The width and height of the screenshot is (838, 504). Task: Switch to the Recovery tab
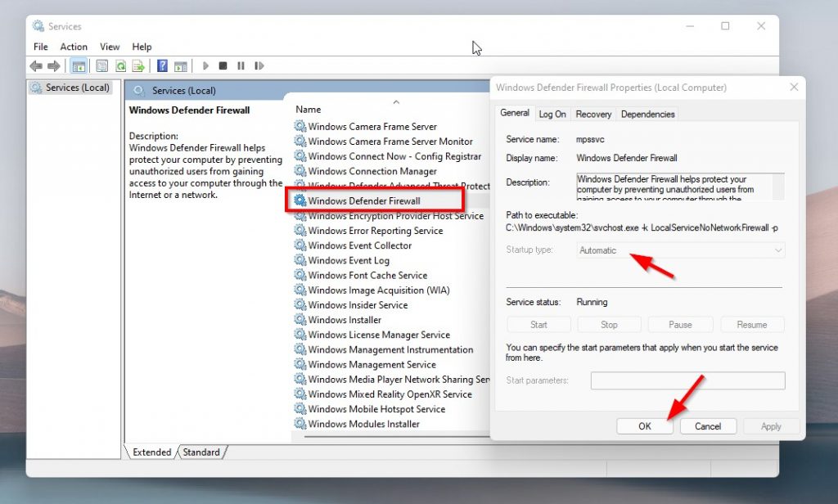pyautogui.click(x=593, y=114)
